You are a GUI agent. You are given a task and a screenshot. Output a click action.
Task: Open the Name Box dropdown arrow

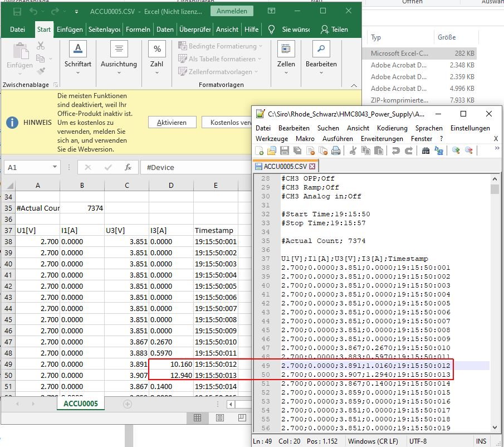pos(55,167)
